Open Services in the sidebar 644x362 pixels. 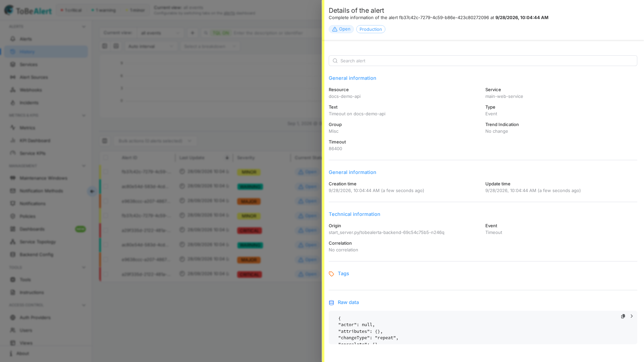[x=46, y=64]
